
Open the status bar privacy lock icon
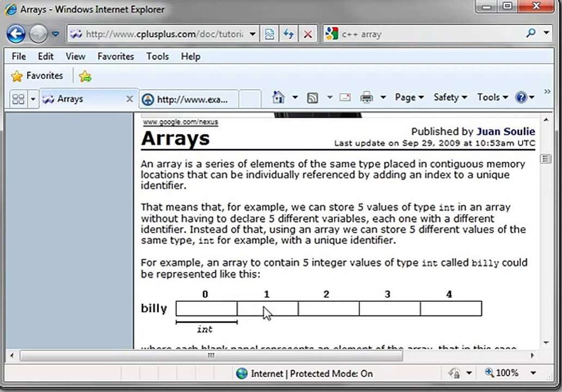coord(455,373)
